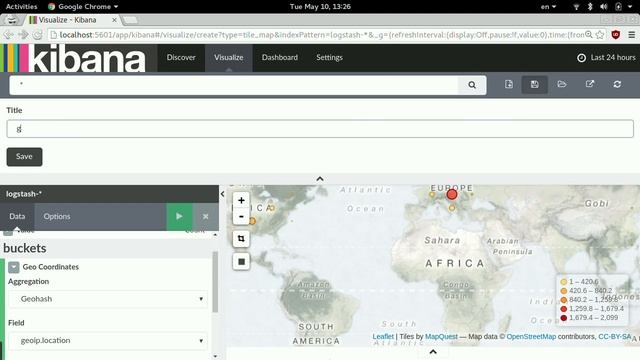
Task: Click the browser address bar
Action: coord(318,35)
